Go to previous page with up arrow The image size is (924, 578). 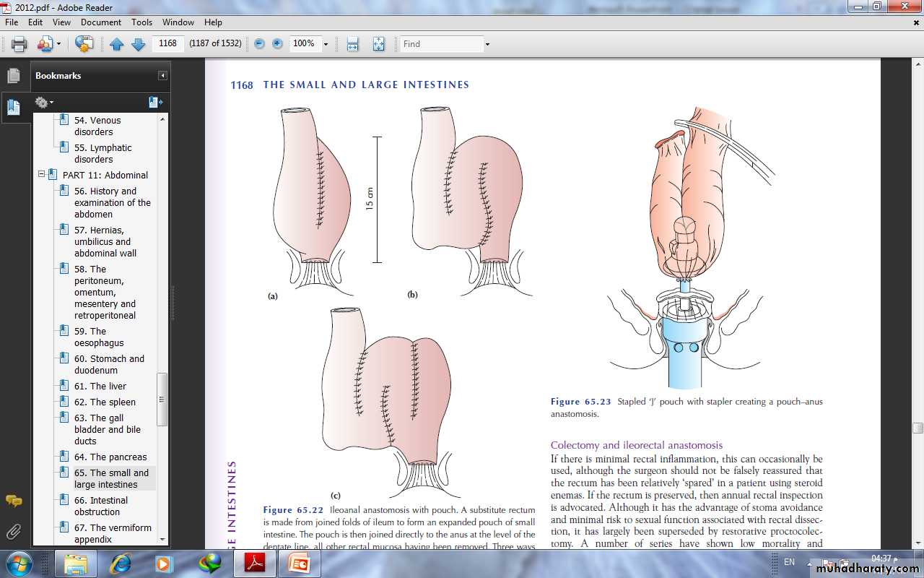click(x=116, y=44)
